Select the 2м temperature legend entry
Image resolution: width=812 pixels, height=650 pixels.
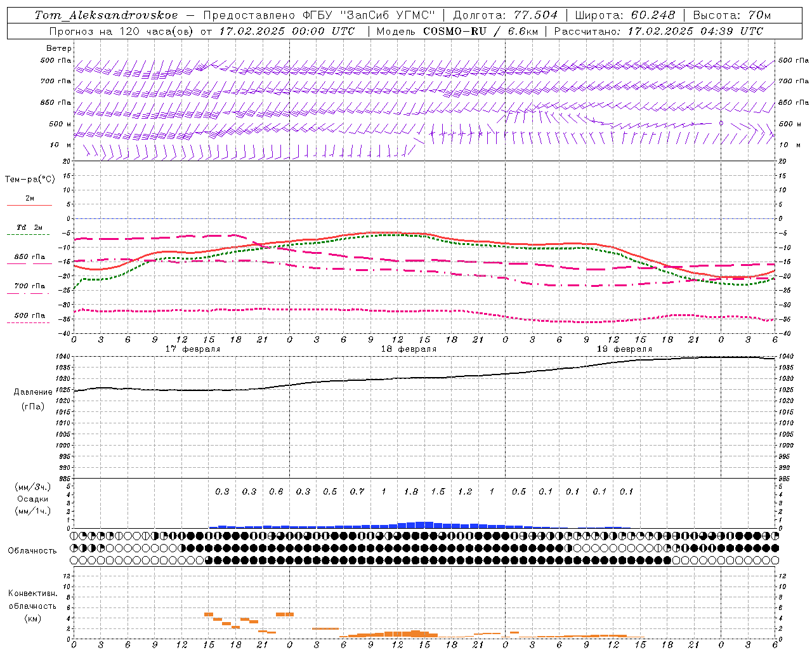click(30, 198)
